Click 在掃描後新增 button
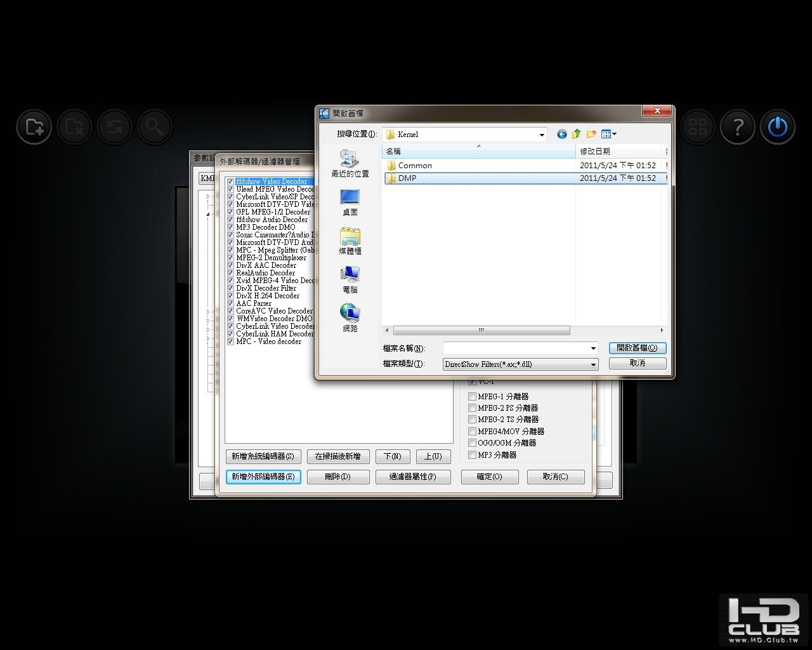The height and width of the screenshot is (650, 812). tap(337, 456)
